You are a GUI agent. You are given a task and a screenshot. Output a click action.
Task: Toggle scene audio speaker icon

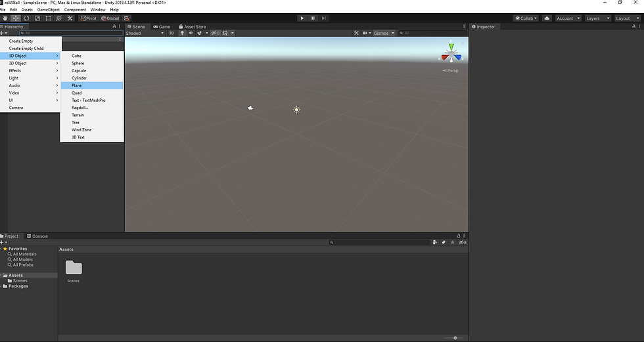(191, 33)
